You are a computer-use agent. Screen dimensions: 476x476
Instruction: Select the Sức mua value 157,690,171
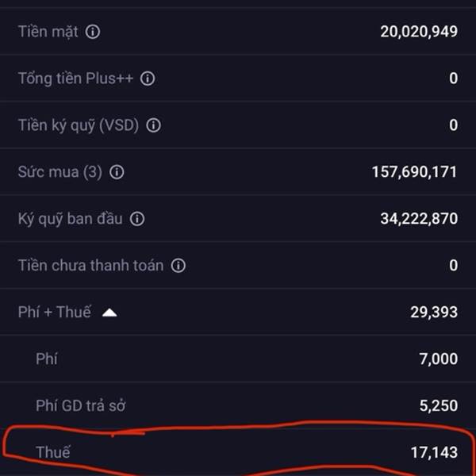coord(414,172)
